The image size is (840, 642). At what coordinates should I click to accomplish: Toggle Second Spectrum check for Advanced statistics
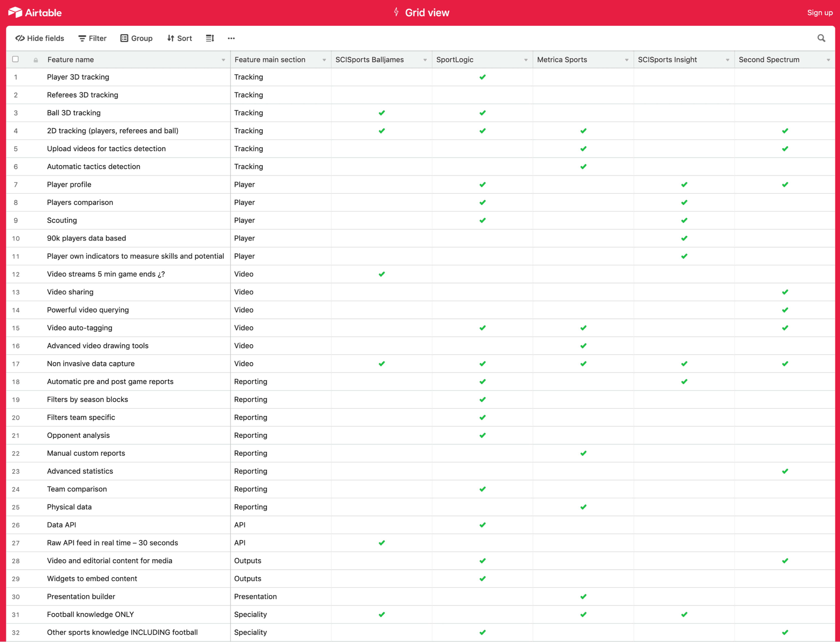click(785, 471)
